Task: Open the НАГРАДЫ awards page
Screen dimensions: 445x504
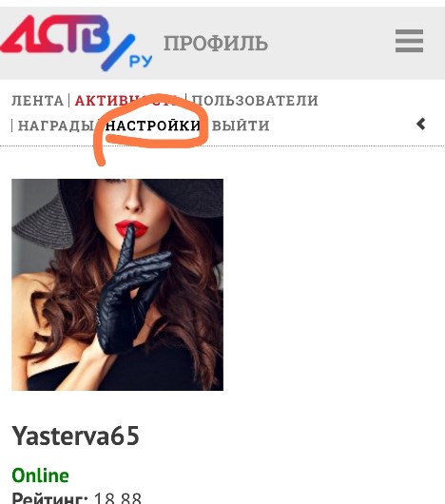Action: [56, 126]
